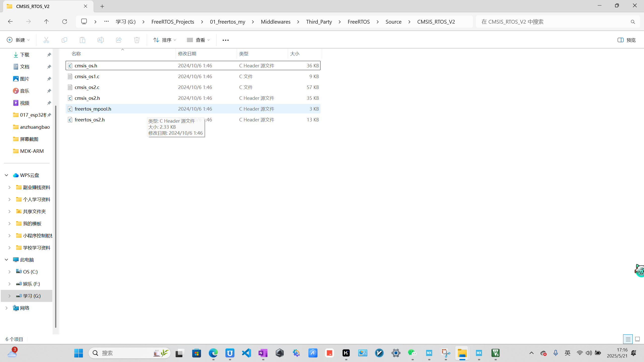Open the Sort dropdown menu
Viewport: 644px width, 362px height.
pyautogui.click(x=165, y=40)
